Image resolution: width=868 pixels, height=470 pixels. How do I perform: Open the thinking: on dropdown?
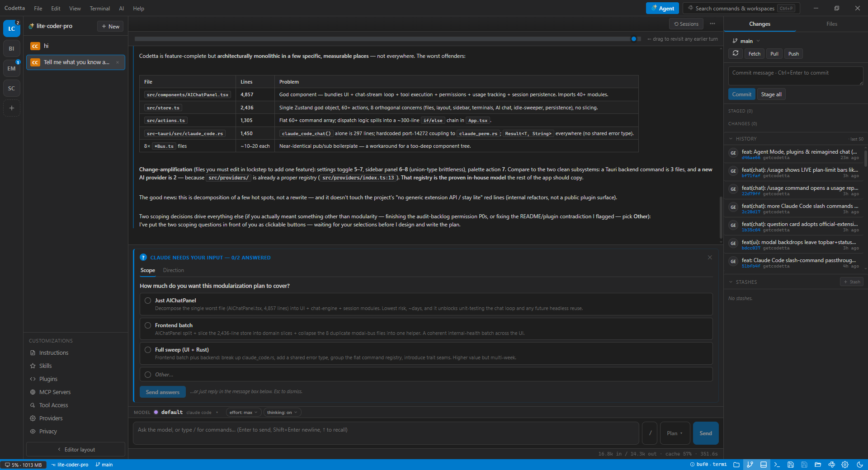(x=282, y=412)
